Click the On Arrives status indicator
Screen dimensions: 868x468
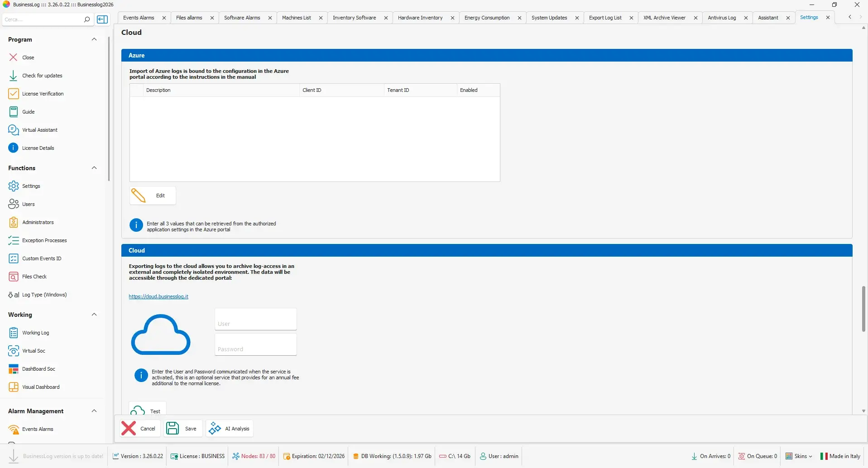click(711, 456)
